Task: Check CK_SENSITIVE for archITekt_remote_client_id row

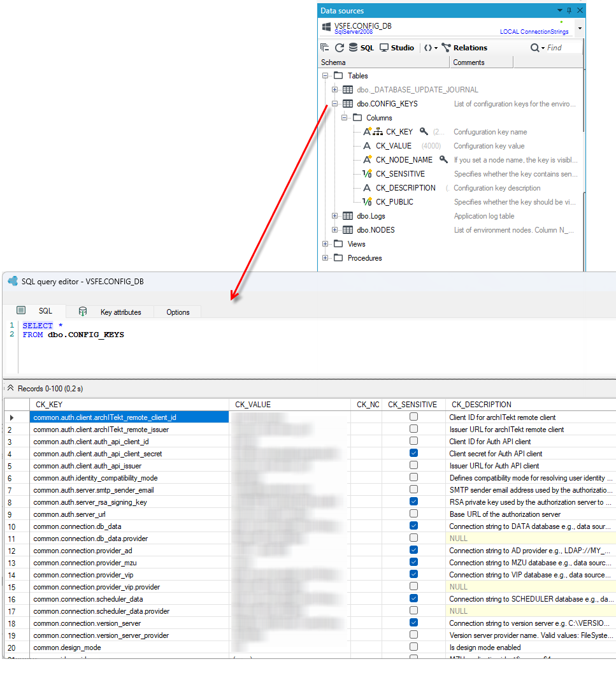Action: point(413,416)
